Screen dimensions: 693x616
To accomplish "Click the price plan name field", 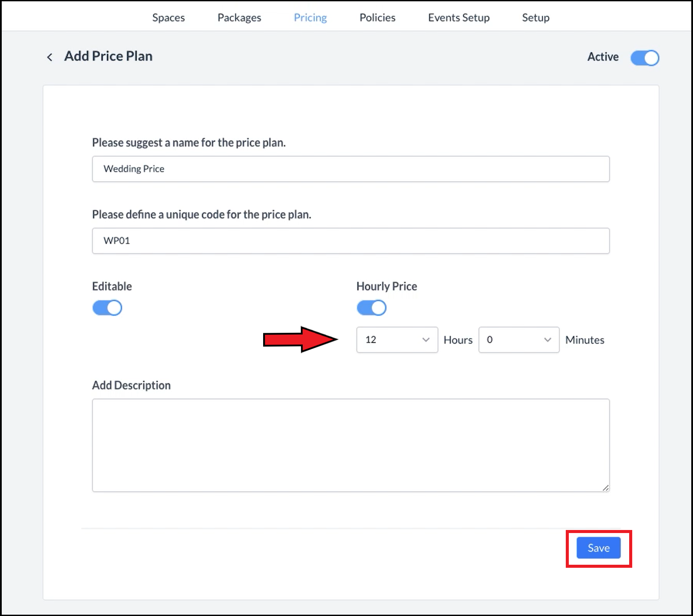I will [x=350, y=169].
